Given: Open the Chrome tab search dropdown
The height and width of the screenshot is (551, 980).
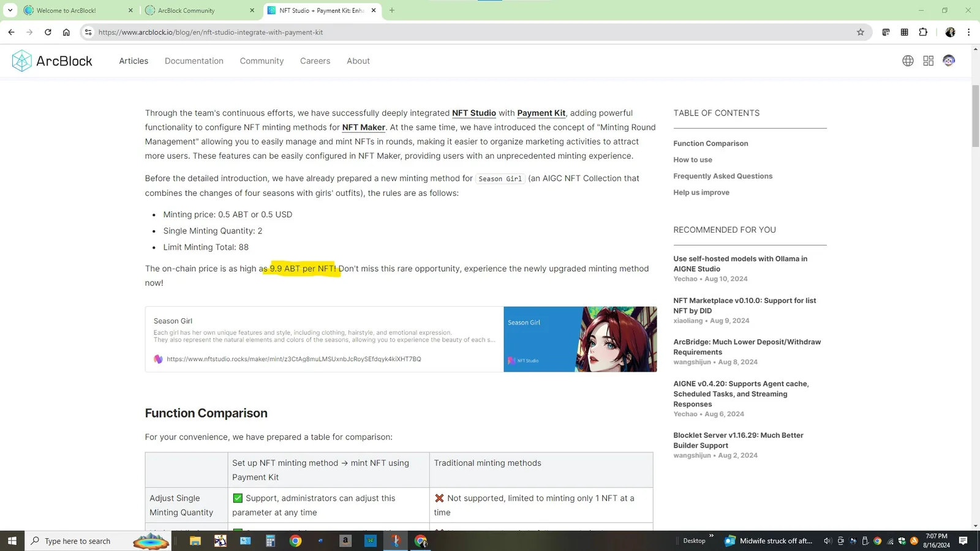Looking at the screenshot, I should (10, 10).
